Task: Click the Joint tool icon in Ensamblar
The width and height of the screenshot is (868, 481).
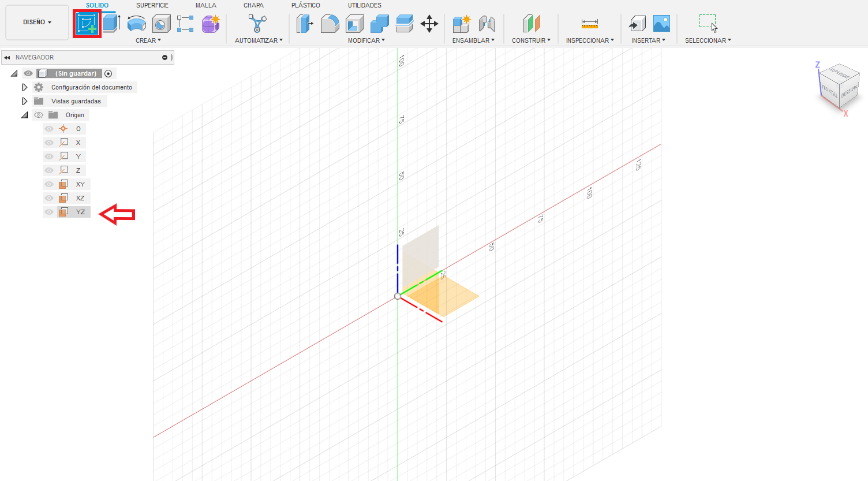Action: [487, 24]
